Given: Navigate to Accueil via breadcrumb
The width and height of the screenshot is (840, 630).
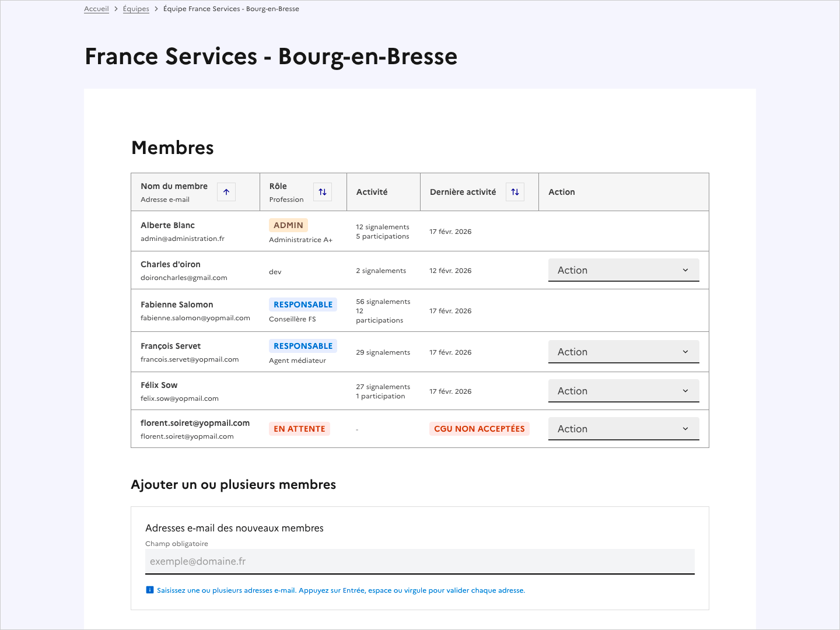Looking at the screenshot, I should pyautogui.click(x=96, y=8).
